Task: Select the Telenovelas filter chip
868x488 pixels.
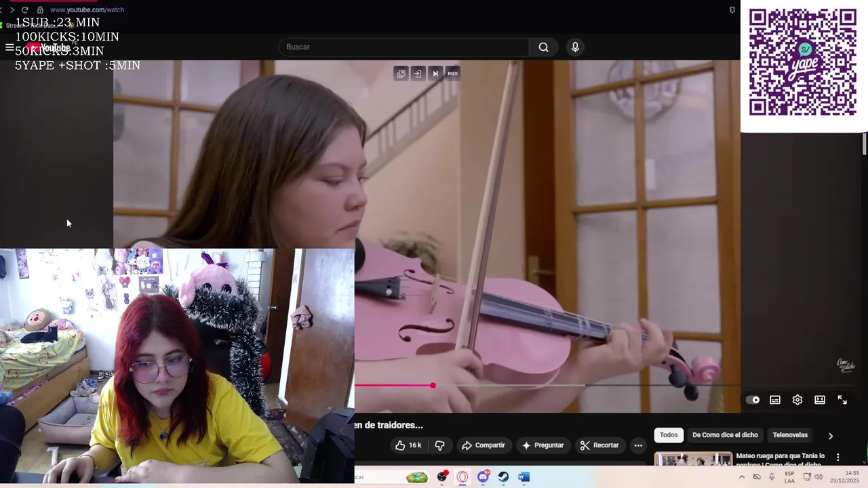Action: (790, 435)
